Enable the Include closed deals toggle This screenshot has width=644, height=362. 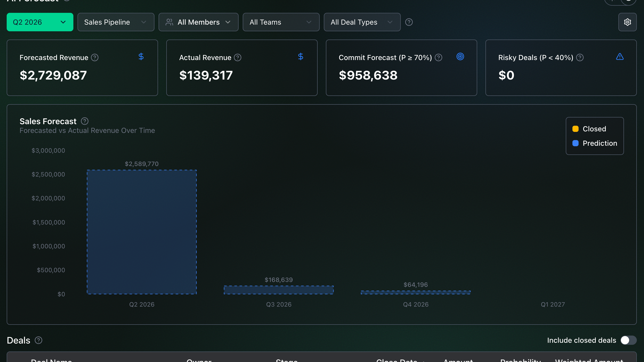pyautogui.click(x=628, y=340)
